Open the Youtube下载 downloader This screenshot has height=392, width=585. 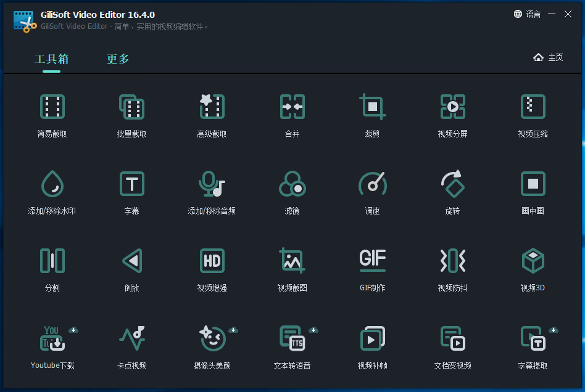pyautogui.click(x=52, y=339)
